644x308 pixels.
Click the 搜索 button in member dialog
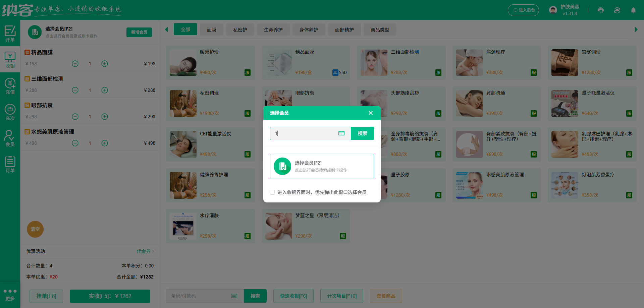(x=362, y=133)
